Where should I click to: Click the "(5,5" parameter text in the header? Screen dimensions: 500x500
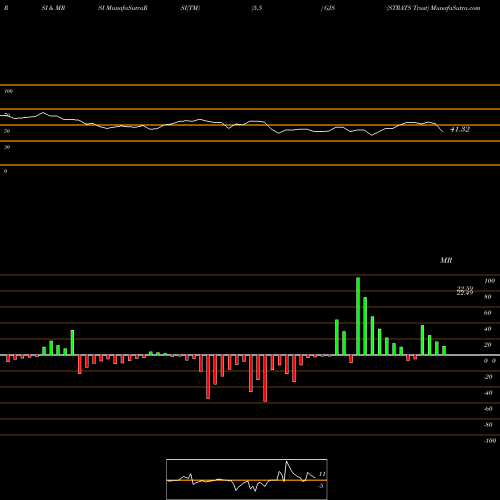click(x=257, y=8)
